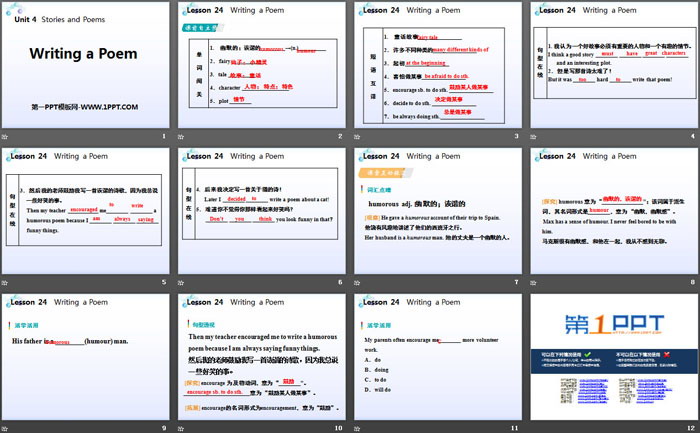Select slide 6 about the cat poem

pos(260,211)
